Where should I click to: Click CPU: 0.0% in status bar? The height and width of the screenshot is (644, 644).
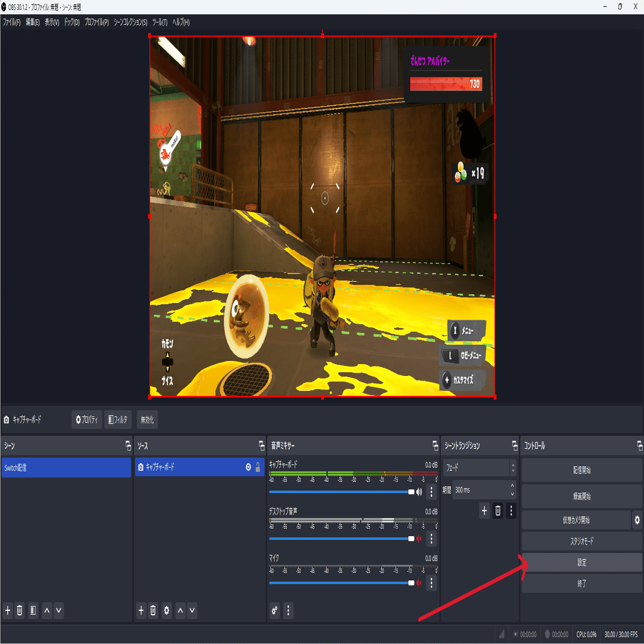(x=586, y=635)
